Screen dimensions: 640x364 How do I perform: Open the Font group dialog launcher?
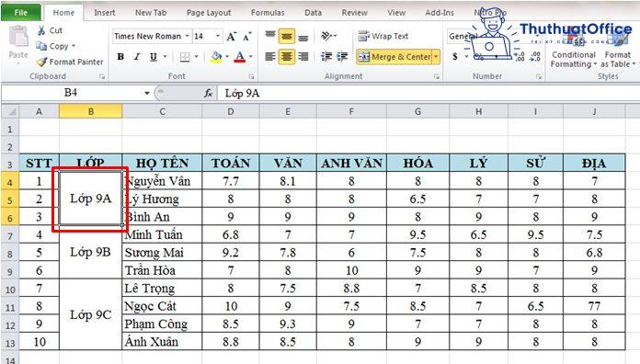click(251, 76)
